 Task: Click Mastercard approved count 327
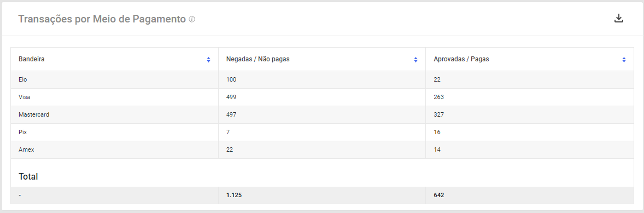click(x=438, y=115)
